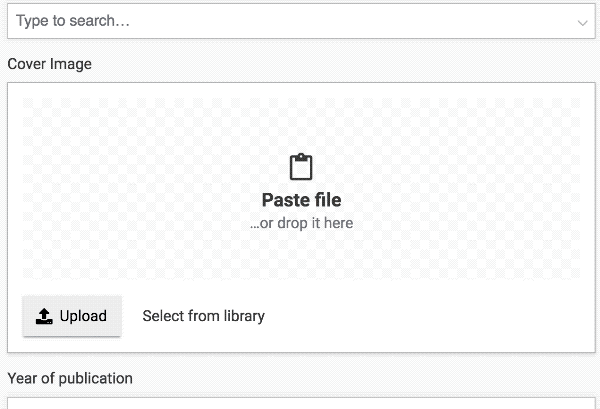Focus the Year of publication input
The height and width of the screenshot is (409, 600).
300,403
